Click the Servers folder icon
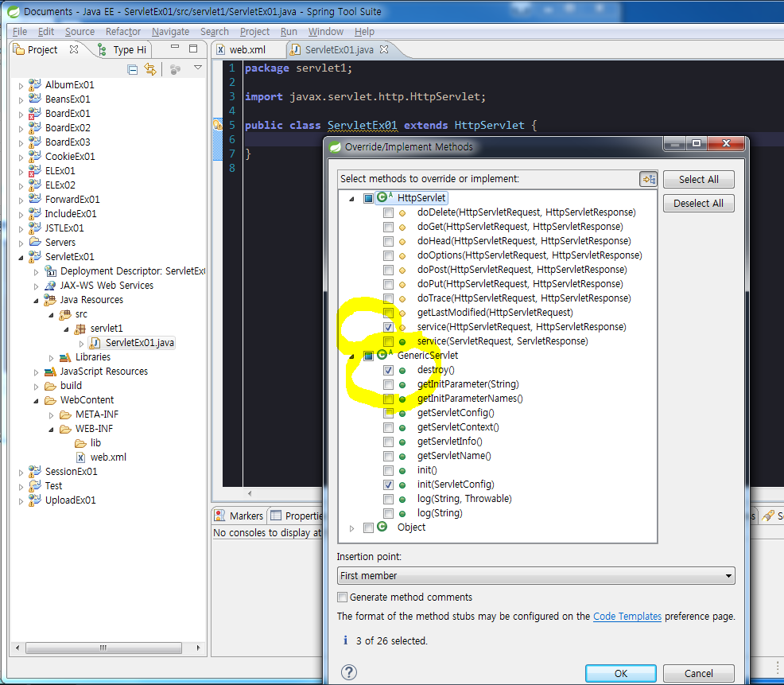784x685 pixels. point(35,242)
